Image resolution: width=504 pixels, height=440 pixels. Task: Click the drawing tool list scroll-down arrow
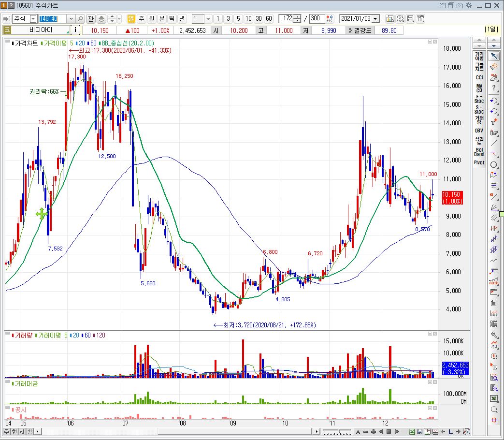pyautogui.click(x=493, y=45)
